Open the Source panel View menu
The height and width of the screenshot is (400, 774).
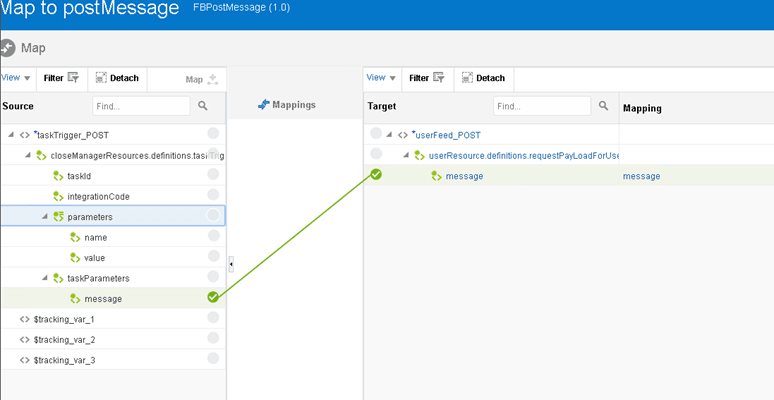point(16,78)
